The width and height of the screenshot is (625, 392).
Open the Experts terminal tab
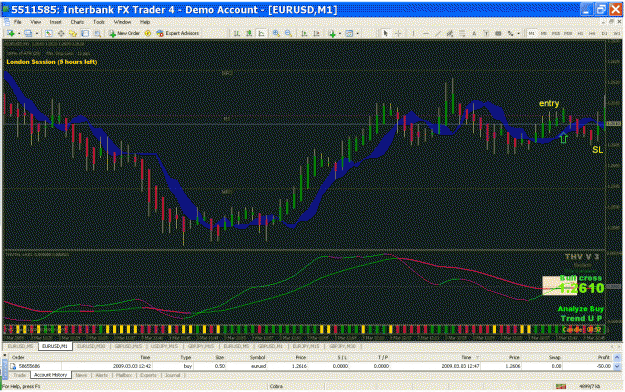point(148,375)
